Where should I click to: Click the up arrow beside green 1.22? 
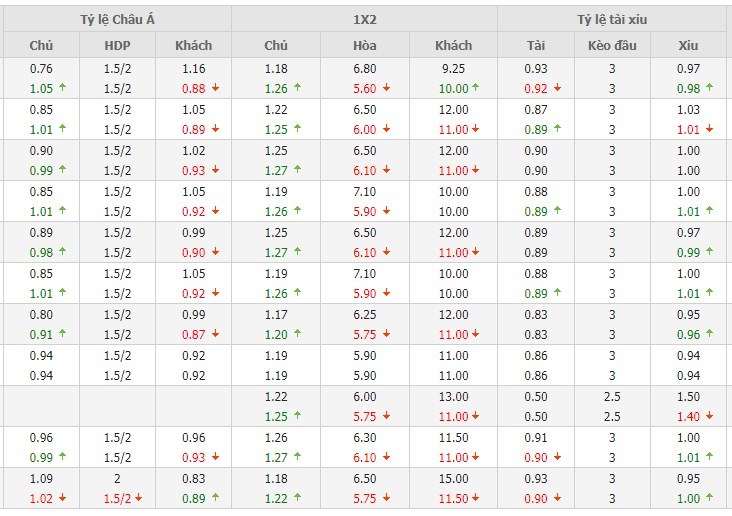tap(297, 498)
